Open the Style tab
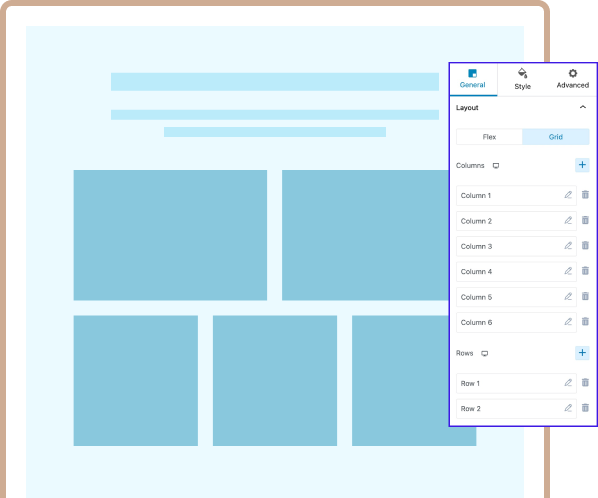Image resolution: width=598 pixels, height=498 pixels. (x=522, y=79)
